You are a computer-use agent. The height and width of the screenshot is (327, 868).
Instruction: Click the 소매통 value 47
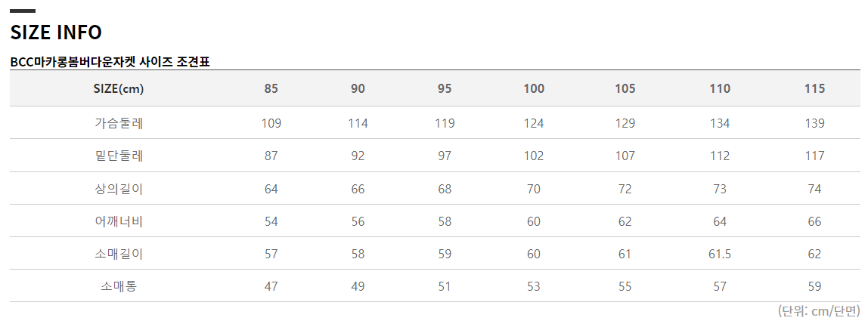[x=271, y=286]
